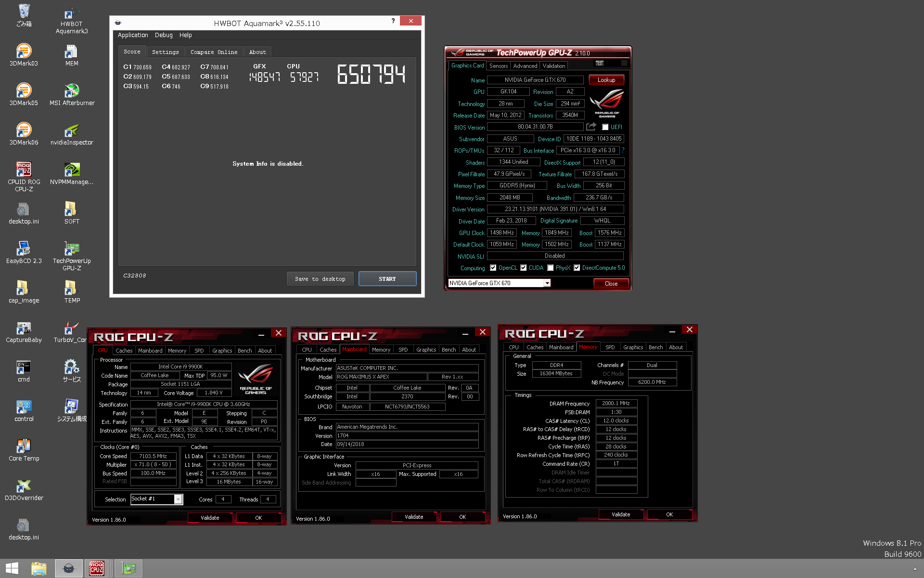Launch EasyBCD 2.3 from desktop
The width and height of the screenshot is (924, 578).
point(24,252)
